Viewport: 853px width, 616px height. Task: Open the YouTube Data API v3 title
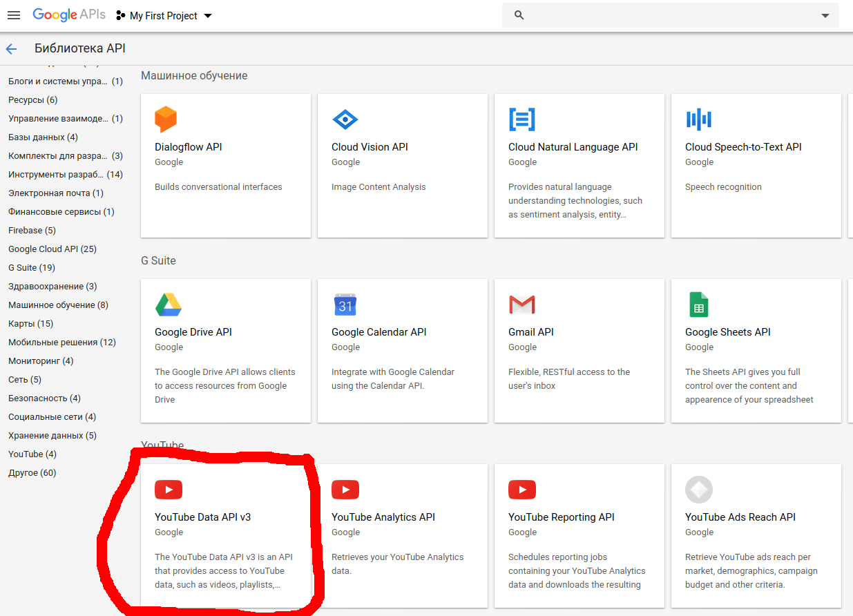click(x=202, y=517)
